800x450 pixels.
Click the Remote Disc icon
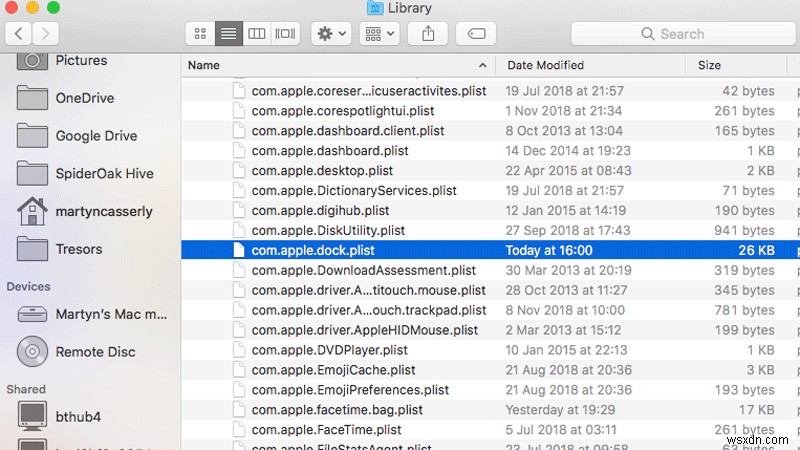pos(32,352)
